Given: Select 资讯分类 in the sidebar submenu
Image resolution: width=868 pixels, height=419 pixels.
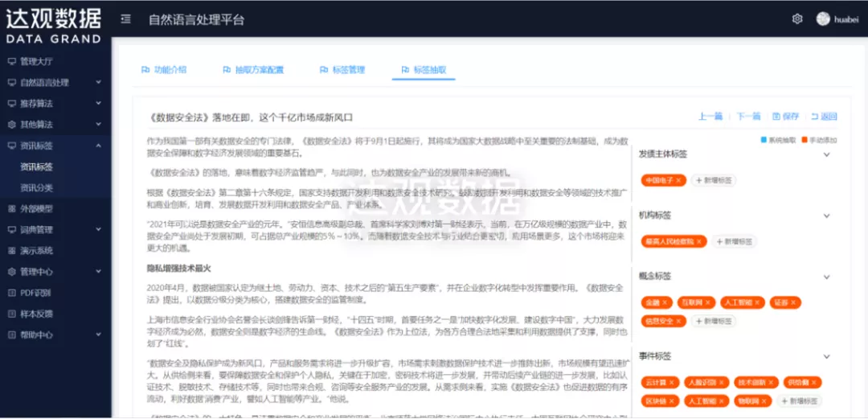Looking at the screenshot, I should coord(37,188).
